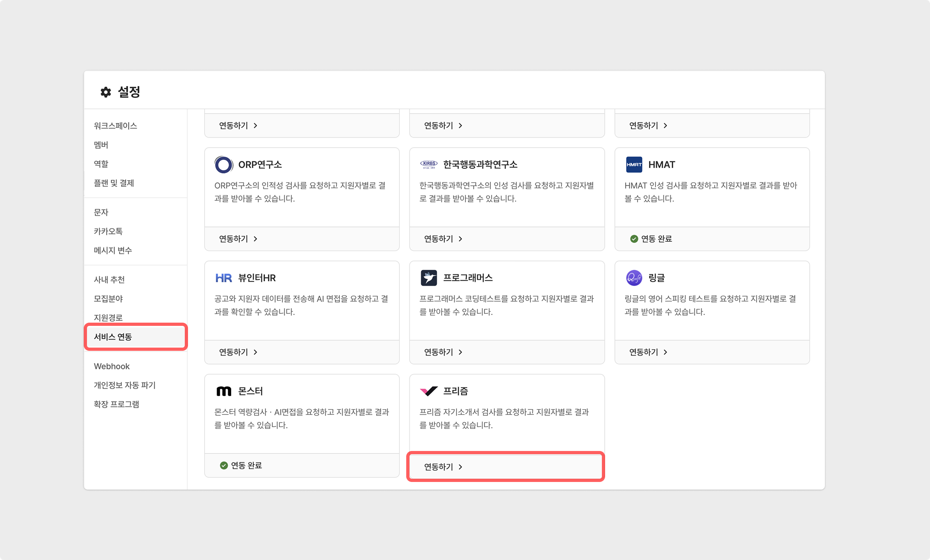This screenshot has height=560, width=930.
Task: Click 몬스터 green 연동 완료 status
Action: (241, 465)
